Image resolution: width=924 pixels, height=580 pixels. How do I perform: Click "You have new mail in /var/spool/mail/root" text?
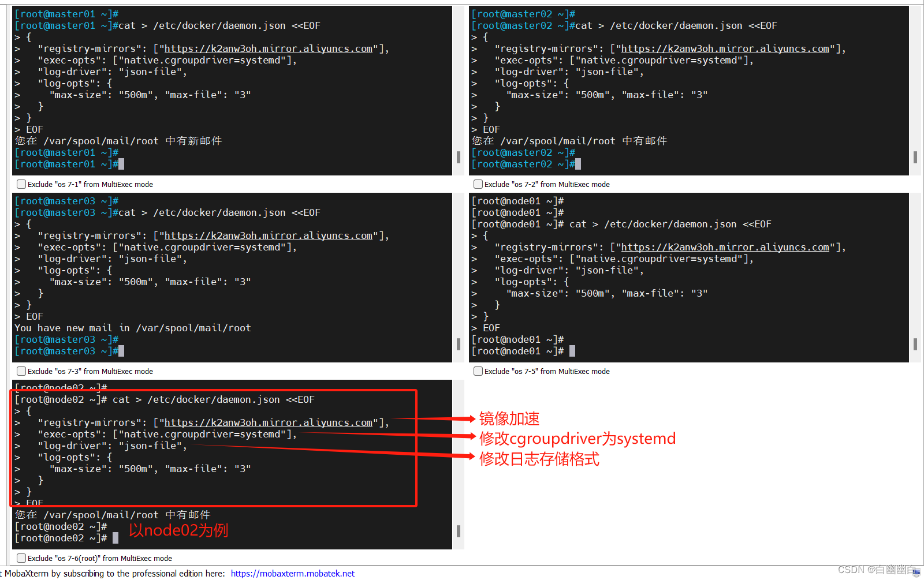point(133,328)
